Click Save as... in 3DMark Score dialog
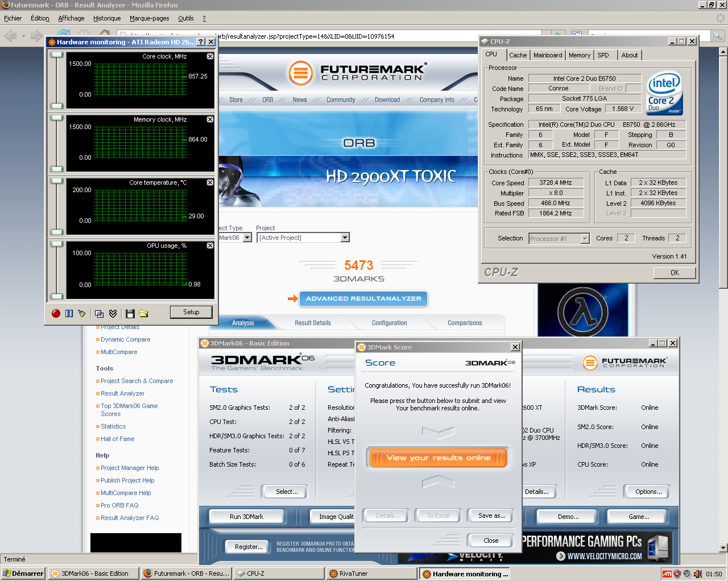This screenshot has width=728, height=582. [491, 516]
